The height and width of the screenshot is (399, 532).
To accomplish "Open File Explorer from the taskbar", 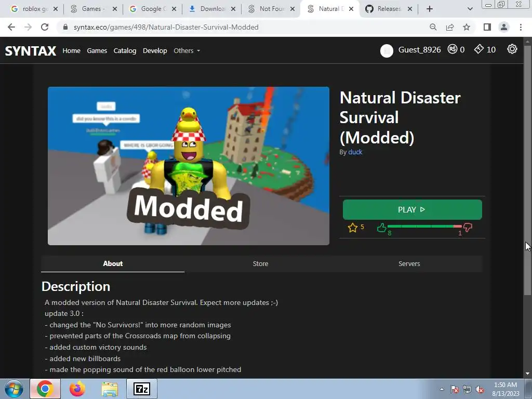I will tap(110, 389).
